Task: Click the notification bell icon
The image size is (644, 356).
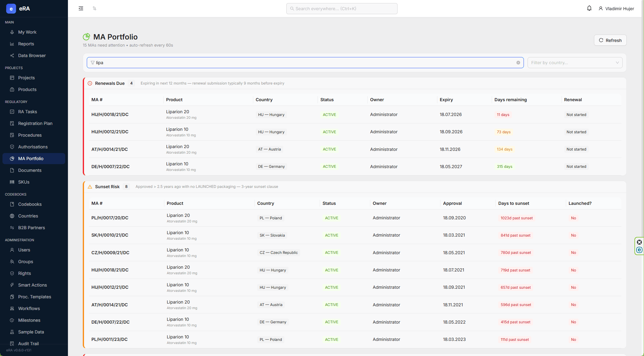Action: 589,8
